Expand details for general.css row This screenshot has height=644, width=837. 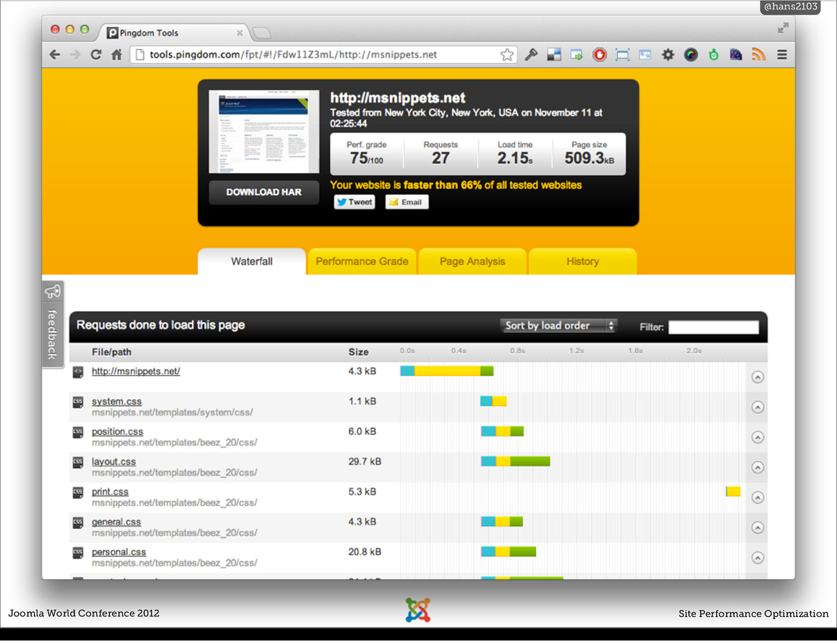click(757, 527)
